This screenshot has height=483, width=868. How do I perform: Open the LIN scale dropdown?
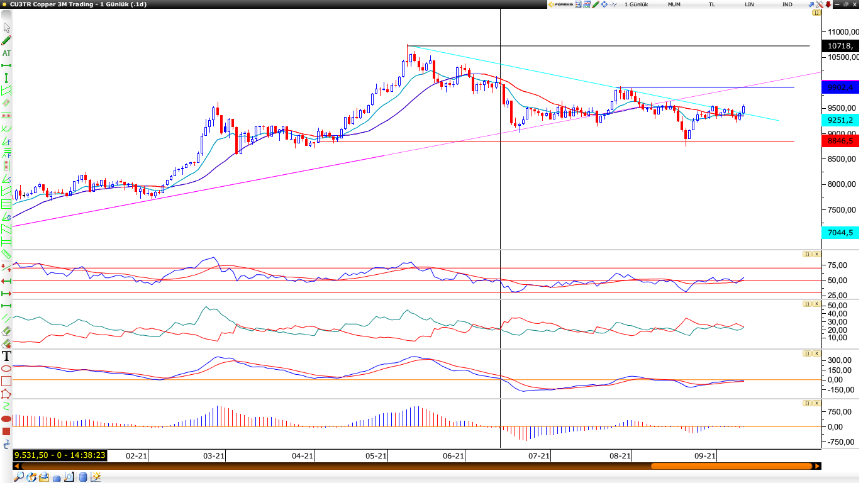pyautogui.click(x=749, y=4)
